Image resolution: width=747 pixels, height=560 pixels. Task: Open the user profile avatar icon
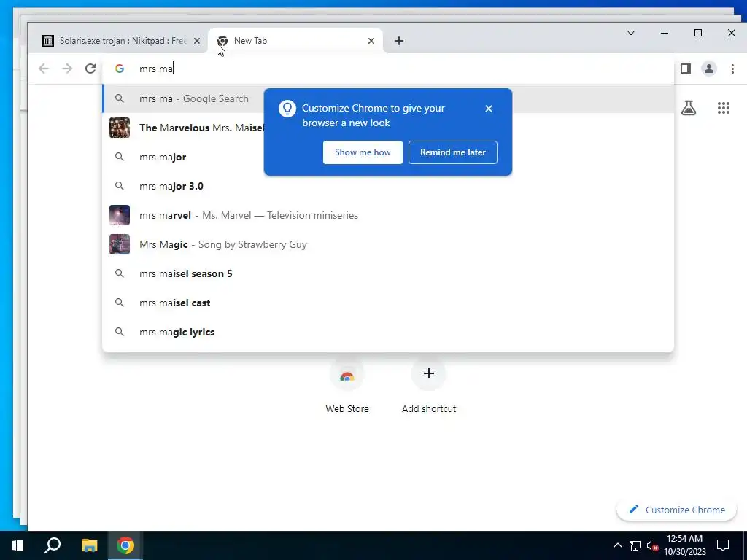tap(709, 69)
